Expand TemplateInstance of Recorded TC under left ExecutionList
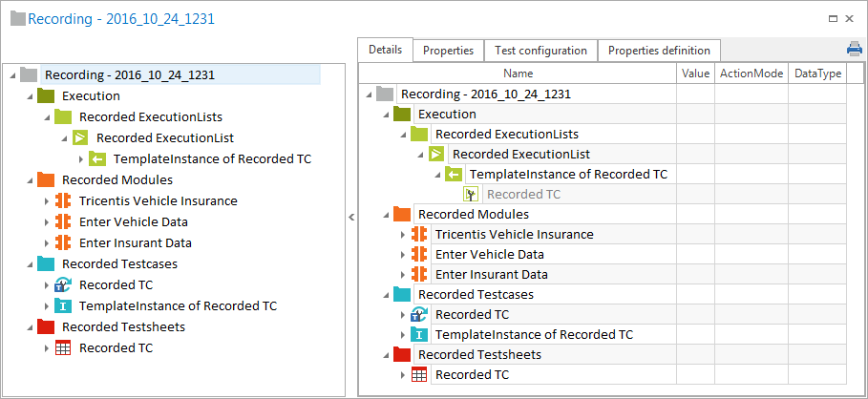 click(80, 159)
